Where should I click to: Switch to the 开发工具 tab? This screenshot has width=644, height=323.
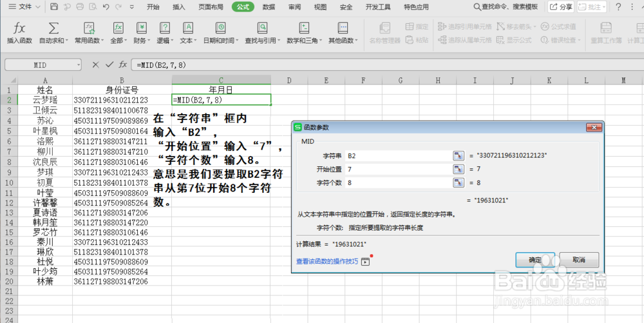click(378, 7)
